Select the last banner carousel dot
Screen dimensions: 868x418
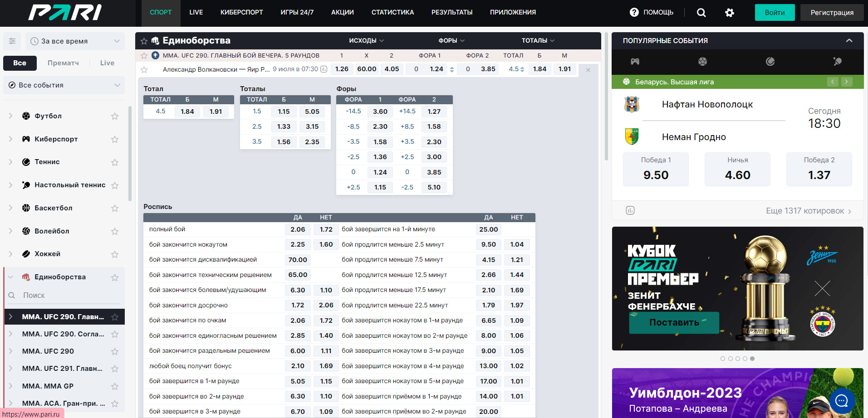[752, 359]
